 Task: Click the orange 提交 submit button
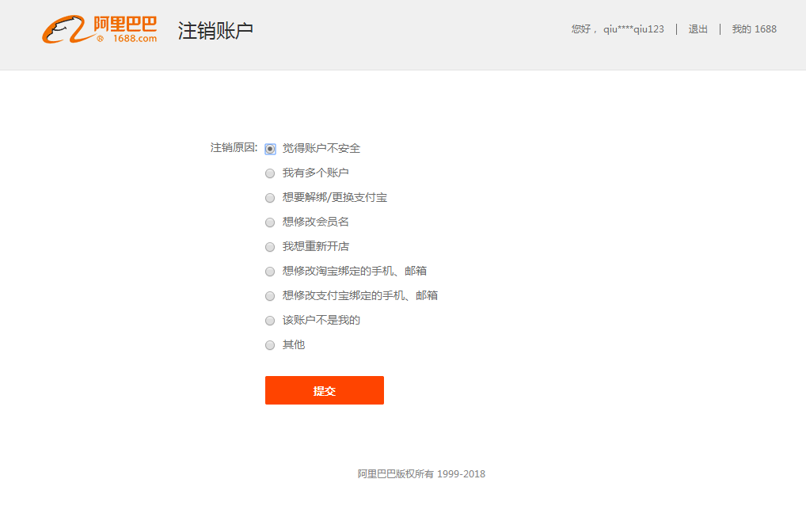pyautogui.click(x=325, y=390)
